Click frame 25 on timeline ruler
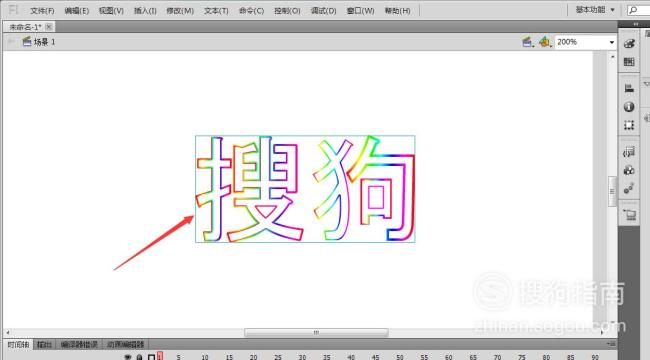Screen dimensions: 650x360 pos(278,357)
